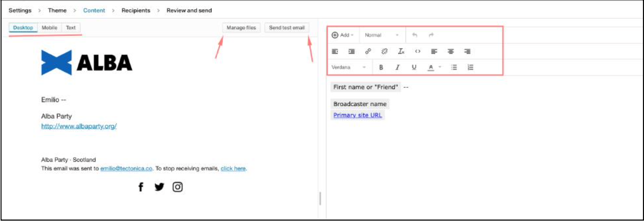Switch to the Mobile preview tab
The height and width of the screenshot is (221, 644).
coord(49,28)
